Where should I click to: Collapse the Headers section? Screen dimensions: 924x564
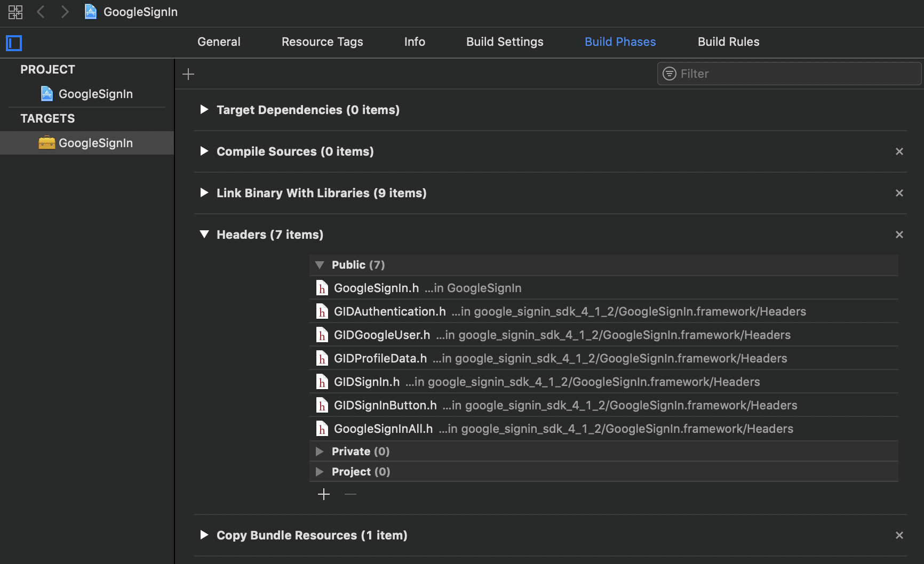pos(204,234)
